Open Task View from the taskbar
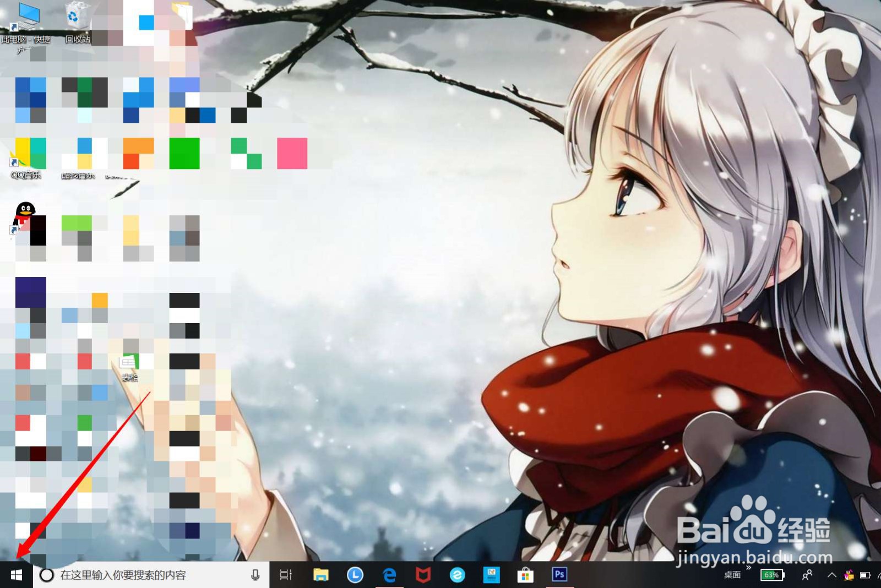 286,575
